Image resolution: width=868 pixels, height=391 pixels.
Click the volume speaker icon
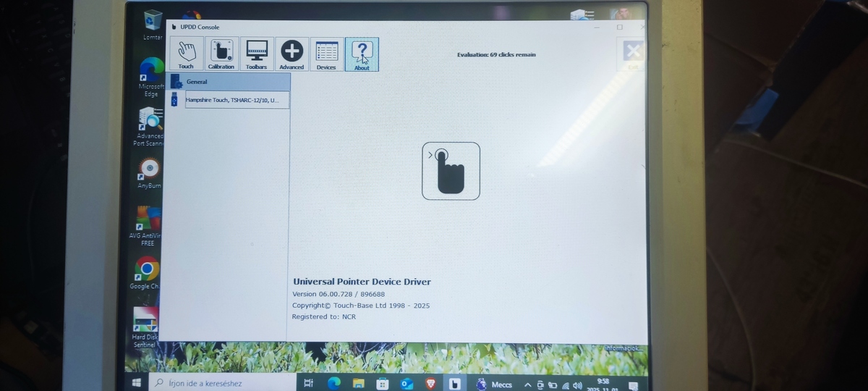click(577, 385)
